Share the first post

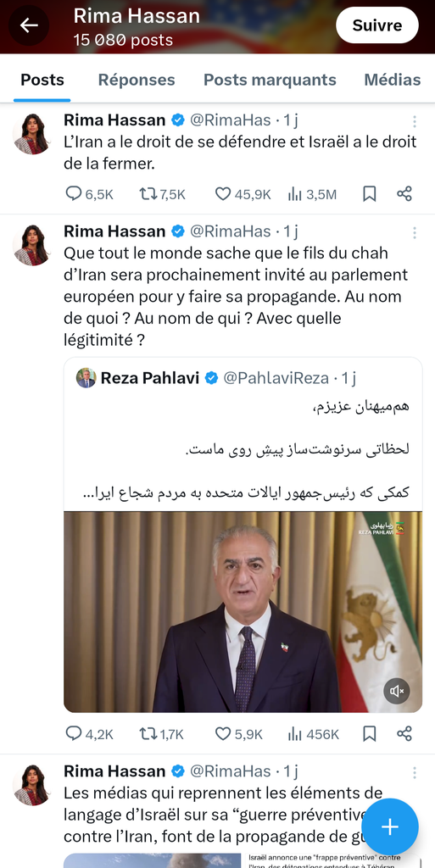[404, 194]
